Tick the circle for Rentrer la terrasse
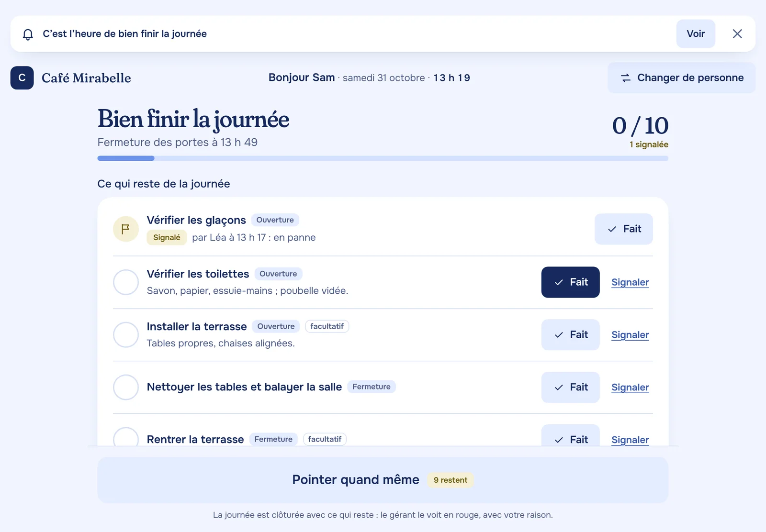This screenshot has height=532, width=766. coord(126,437)
